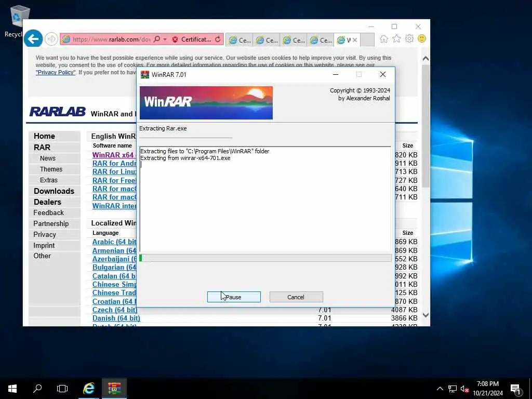Open Feedback sidebar item
The height and width of the screenshot is (399, 532).
[48, 212]
